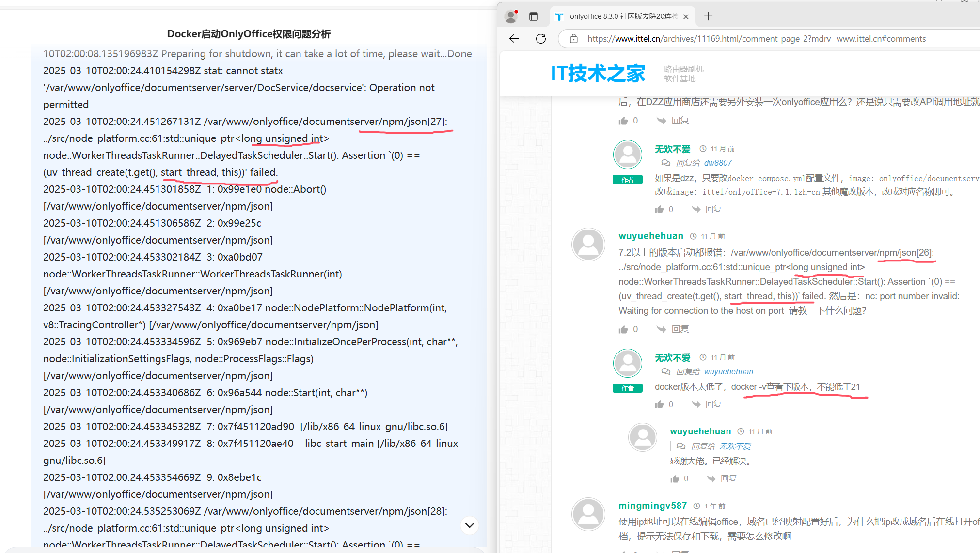Viewport: 980px width, 553px height.
Task: Open the dw8807 user link
Action: pos(718,163)
